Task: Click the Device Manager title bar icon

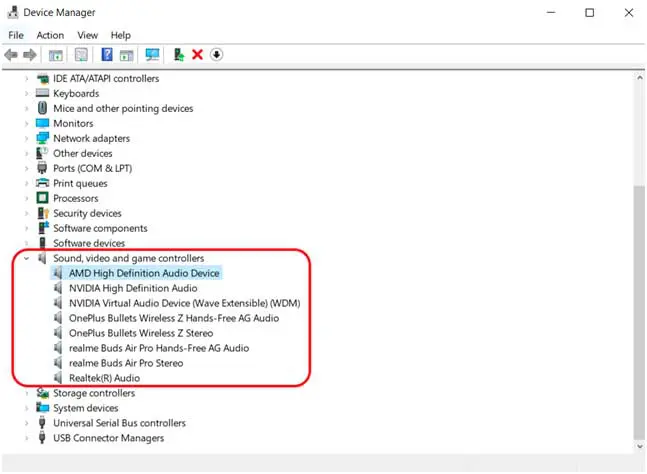Action: (x=13, y=12)
